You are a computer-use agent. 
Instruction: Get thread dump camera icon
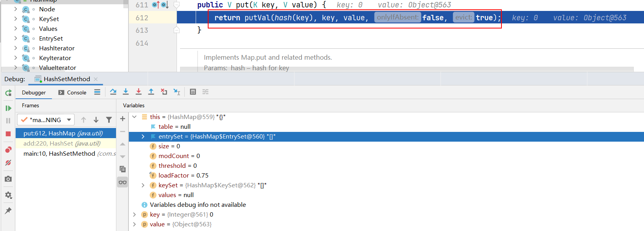coord(8,179)
